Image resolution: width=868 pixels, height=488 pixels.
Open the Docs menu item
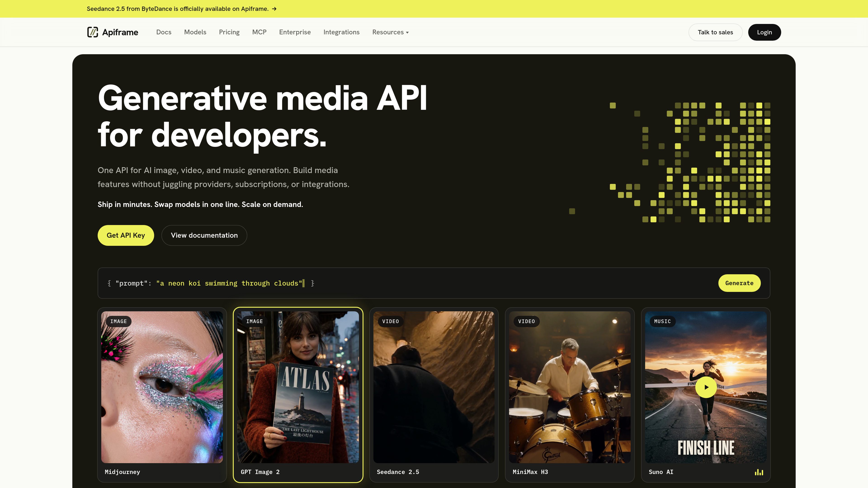pyautogui.click(x=164, y=32)
